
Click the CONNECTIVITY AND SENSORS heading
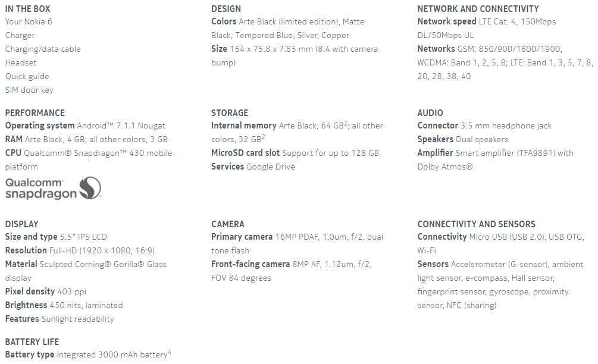click(476, 224)
